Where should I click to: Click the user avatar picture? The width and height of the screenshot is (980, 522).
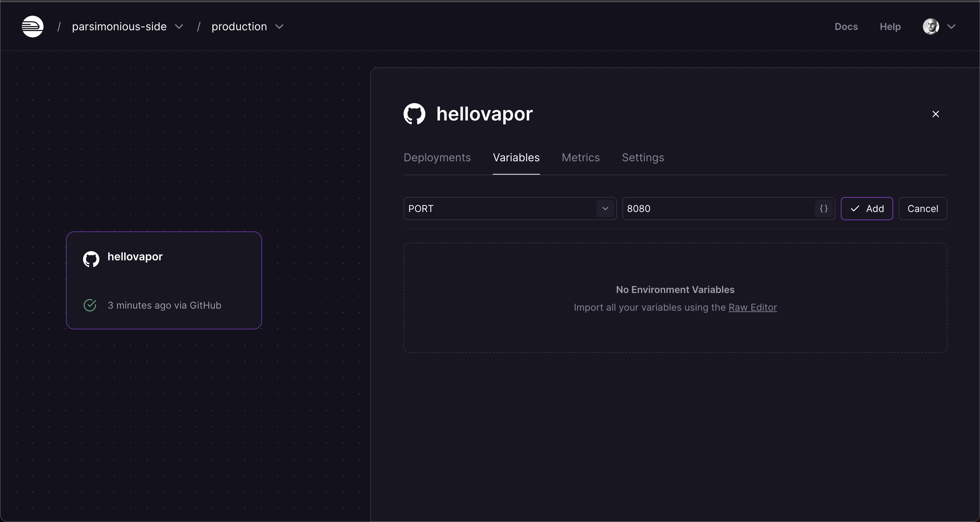click(931, 27)
